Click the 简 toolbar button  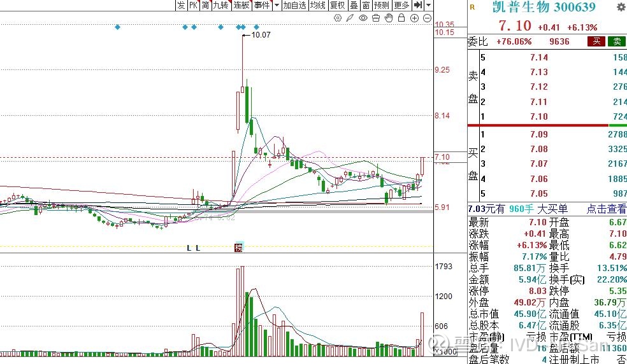click(x=206, y=5)
